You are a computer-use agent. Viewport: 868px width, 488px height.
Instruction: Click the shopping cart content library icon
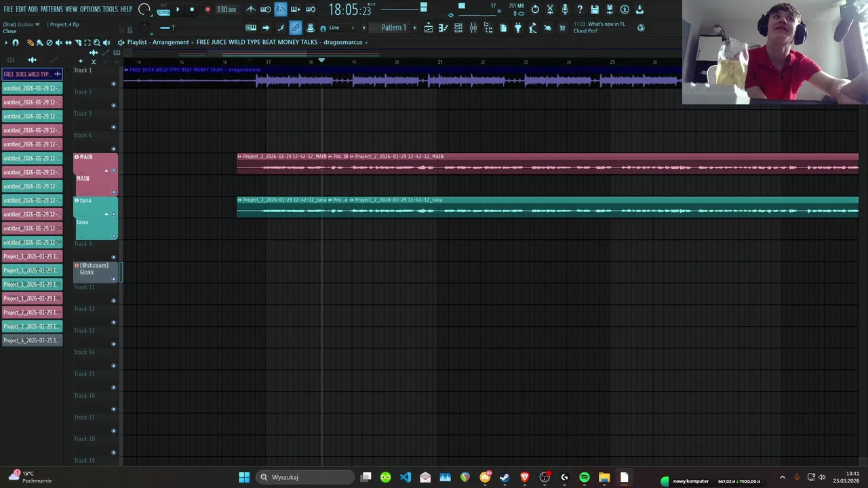[x=562, y=28]
